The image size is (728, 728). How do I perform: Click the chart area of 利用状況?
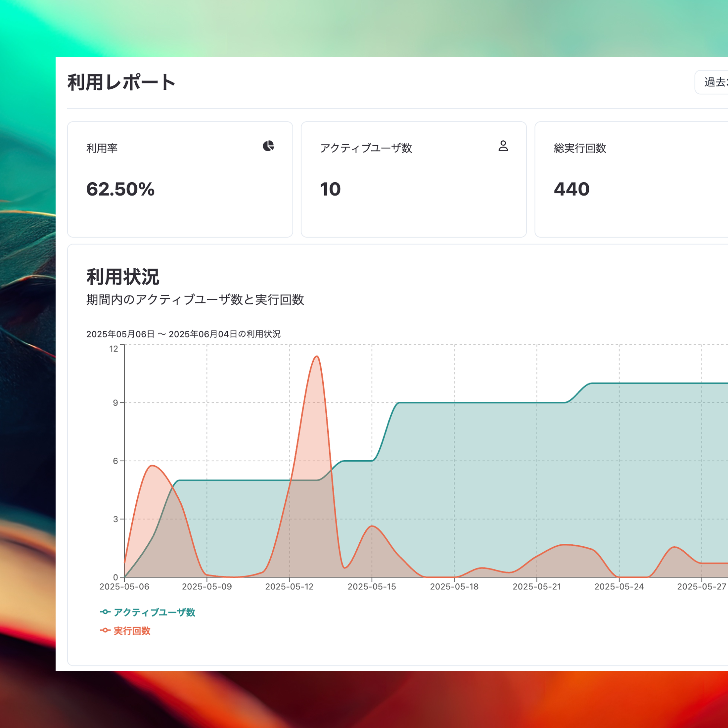point(415,471)
